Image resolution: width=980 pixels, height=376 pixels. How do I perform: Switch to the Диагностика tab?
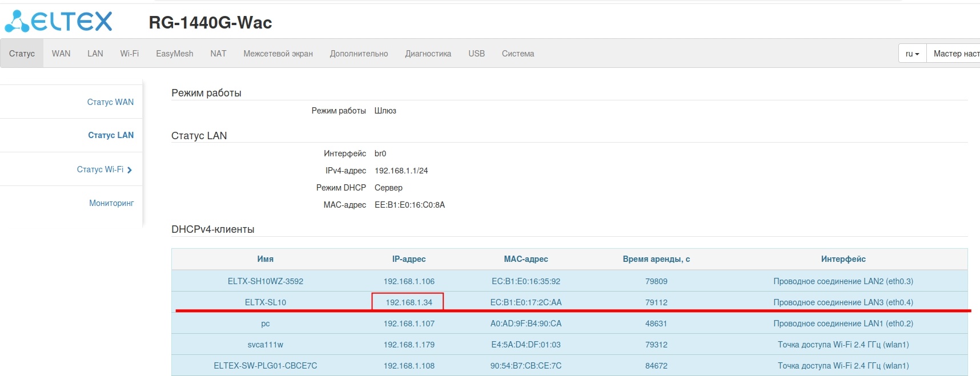[428, 54]
